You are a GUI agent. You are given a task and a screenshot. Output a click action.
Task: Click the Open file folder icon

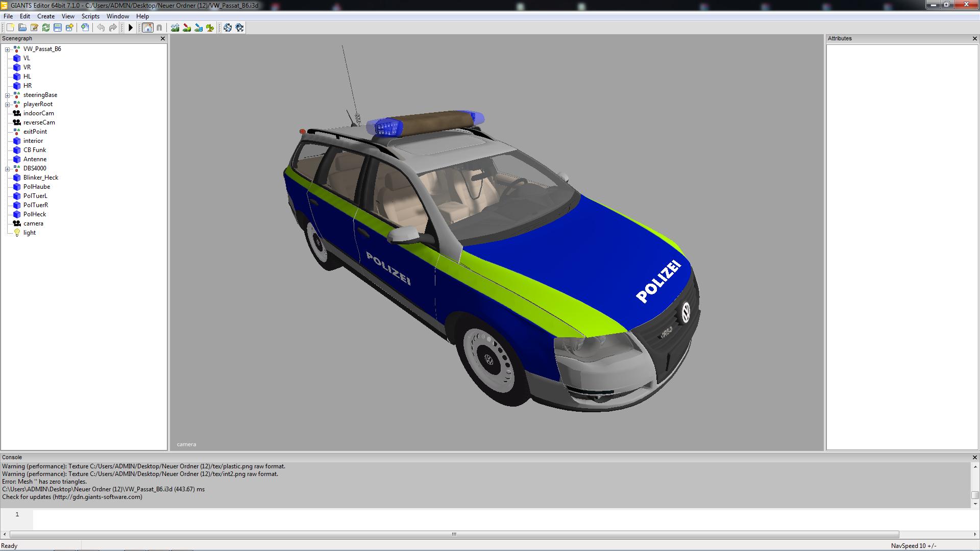pos(22,28)
